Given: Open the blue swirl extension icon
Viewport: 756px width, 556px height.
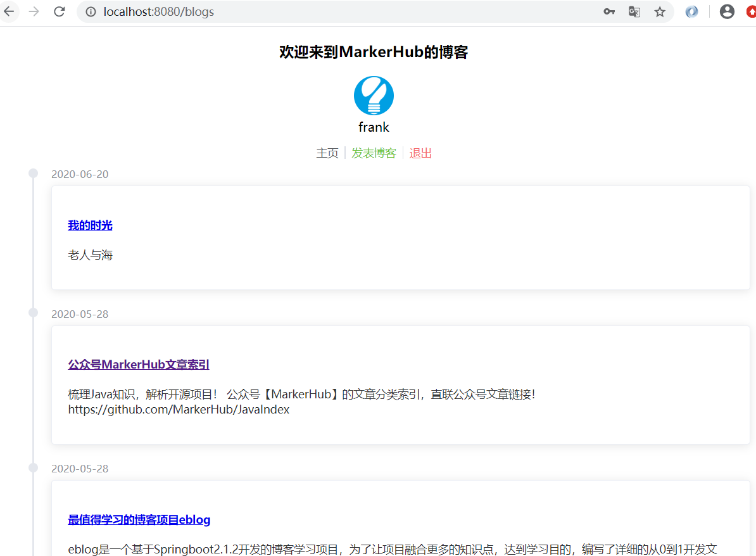Looking at the screenshot, I should click(x=691, y=11).
